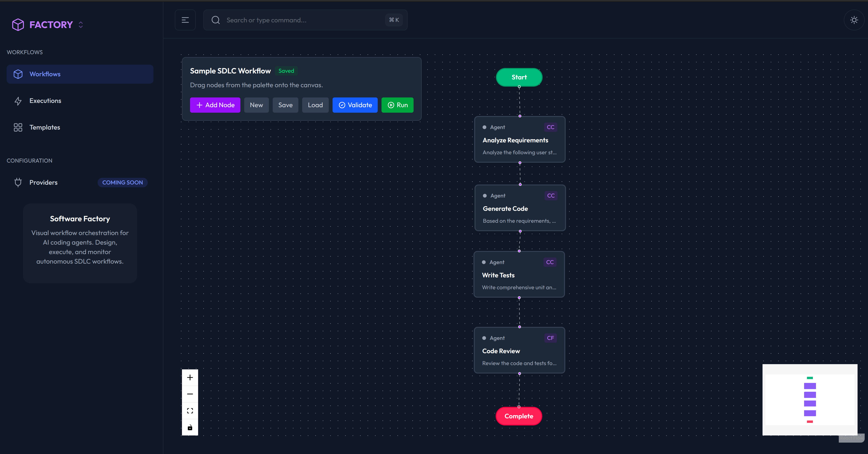Image resolution: width=868 pixels, height=454 pixels.
Task: Zoom out canvas with minus icon
Action: coord(190,394)
